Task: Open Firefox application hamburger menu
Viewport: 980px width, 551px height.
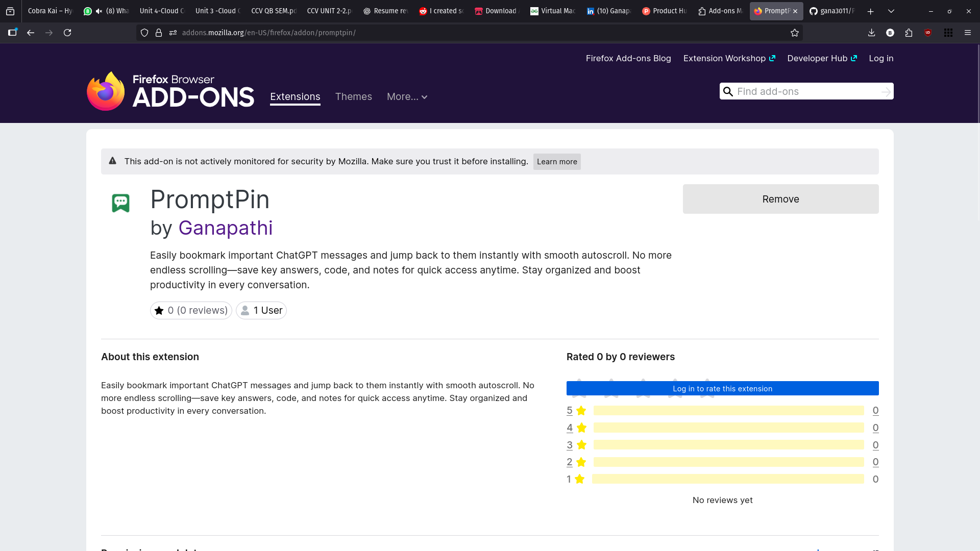Action: tap(968, 33)
